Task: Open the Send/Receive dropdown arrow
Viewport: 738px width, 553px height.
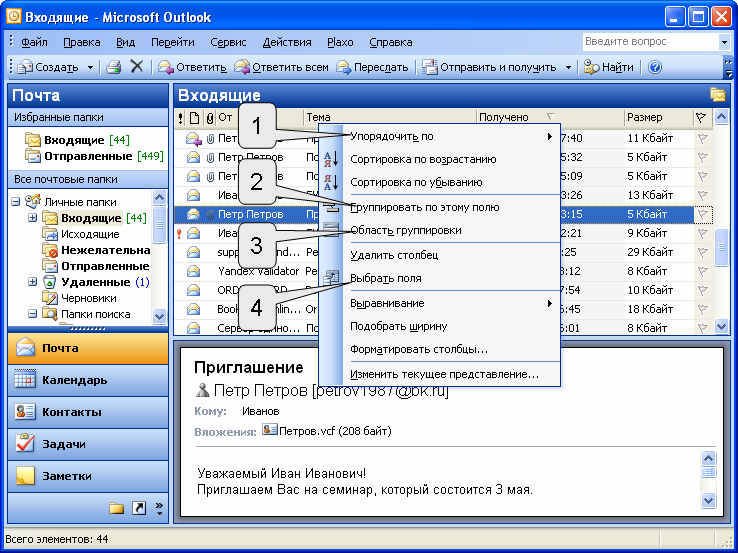Action: [568, 67]
